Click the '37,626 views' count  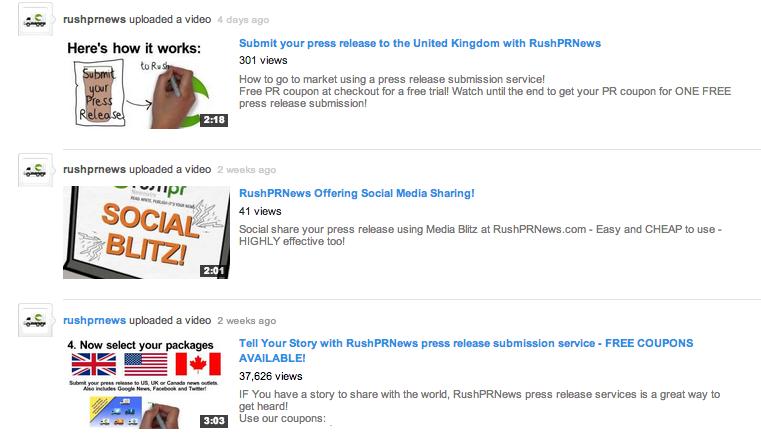pos(270,376)
